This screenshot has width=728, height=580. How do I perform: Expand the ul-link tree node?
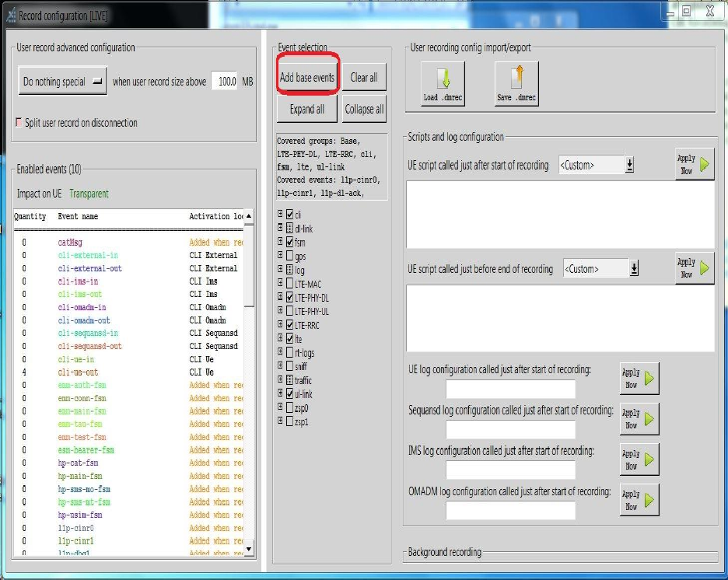[x=280, y=393]
